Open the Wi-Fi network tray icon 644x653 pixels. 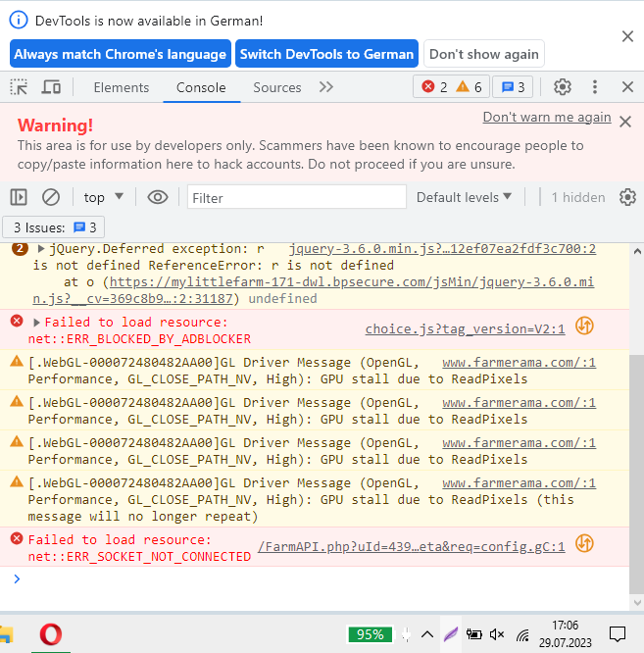tap(522, 635)
